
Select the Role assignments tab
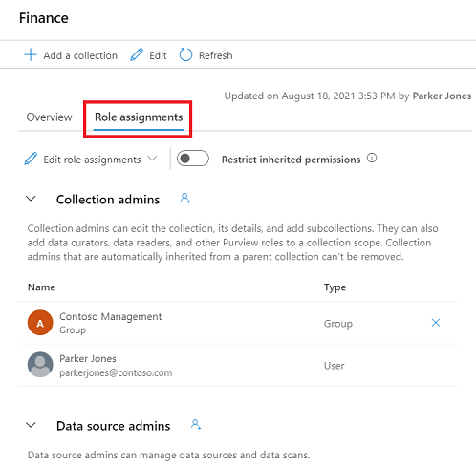139,117
